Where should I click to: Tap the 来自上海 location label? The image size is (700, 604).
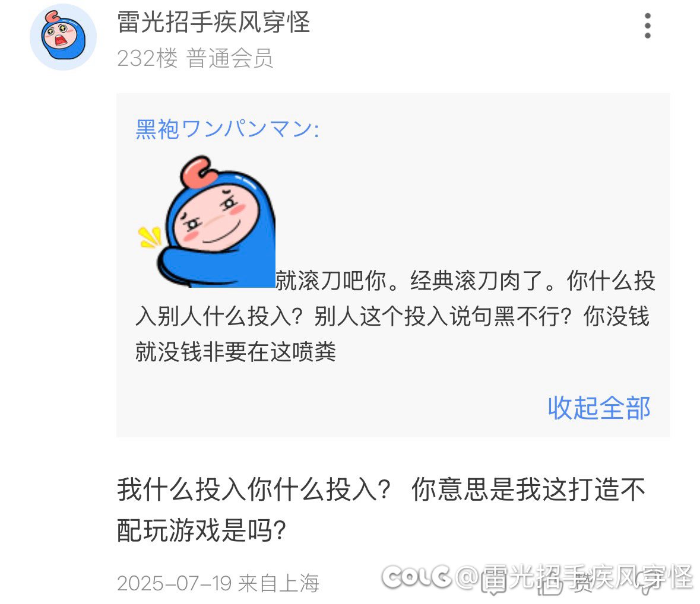[x=279, y=583]
